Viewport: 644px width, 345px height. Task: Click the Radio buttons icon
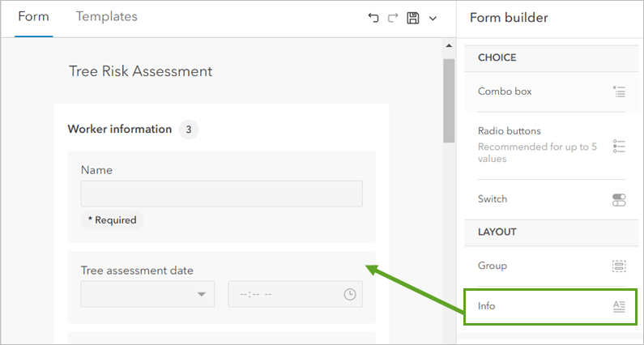point(619,146)
